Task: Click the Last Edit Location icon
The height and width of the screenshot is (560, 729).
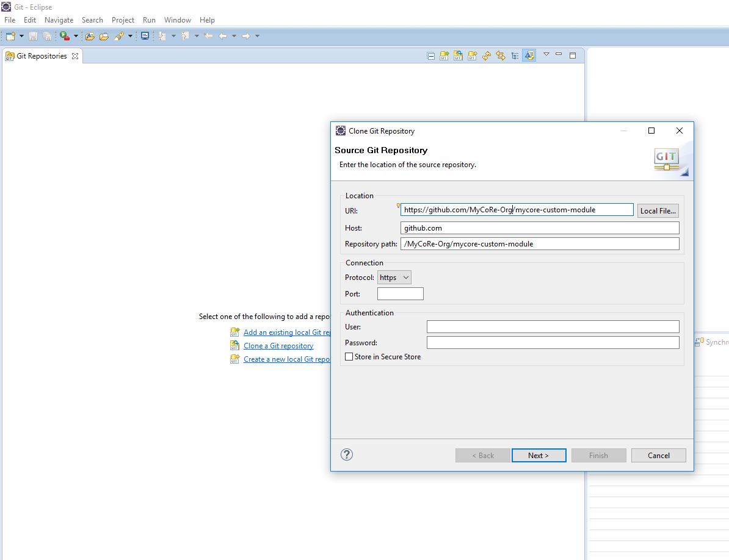Action: click(x=208, y=36)
